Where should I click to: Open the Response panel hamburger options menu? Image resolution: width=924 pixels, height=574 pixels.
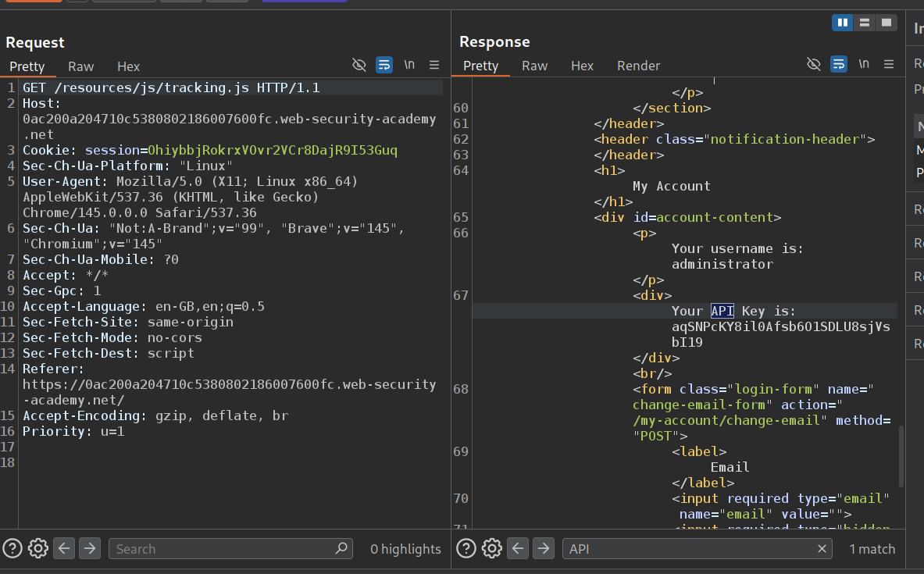(888, 64)
